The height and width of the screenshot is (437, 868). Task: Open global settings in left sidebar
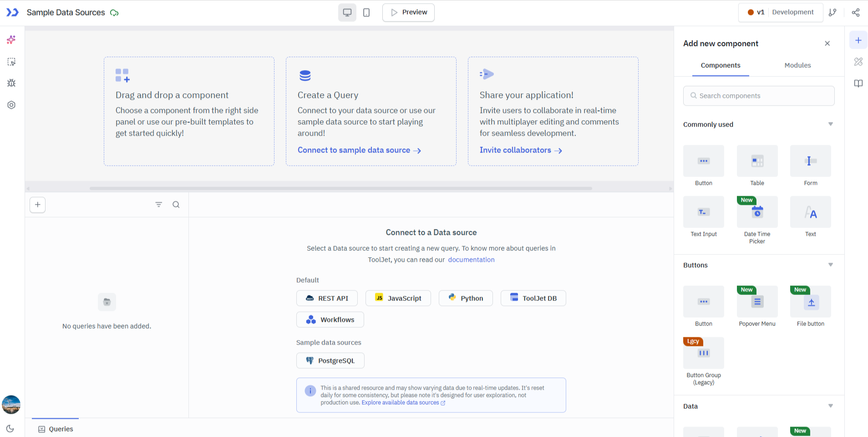pyautogui.click(x=11, y=105)
